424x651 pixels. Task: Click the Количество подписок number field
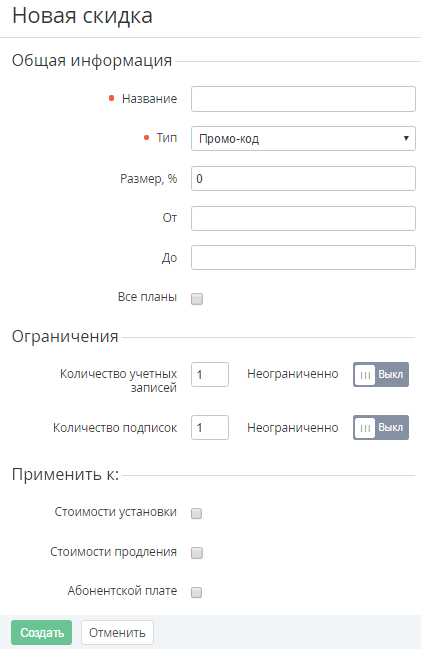(x=210, y=428)
